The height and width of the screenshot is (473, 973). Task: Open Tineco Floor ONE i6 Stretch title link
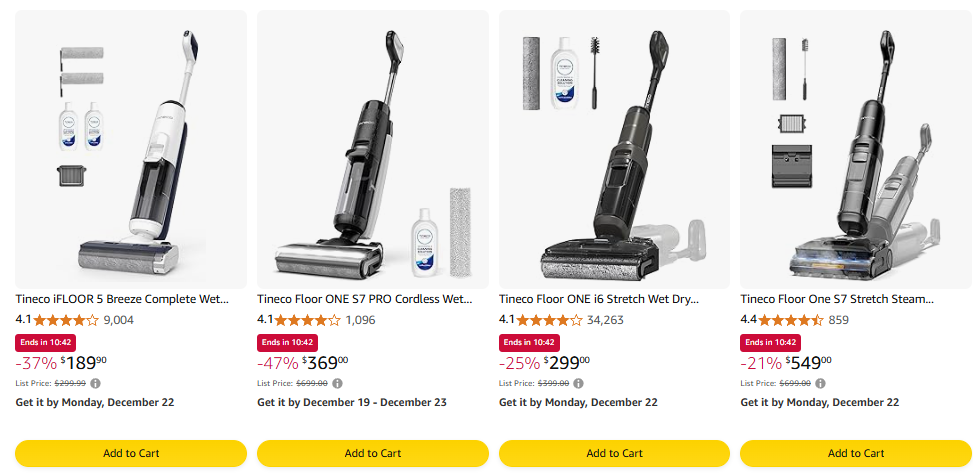point(599,298)
